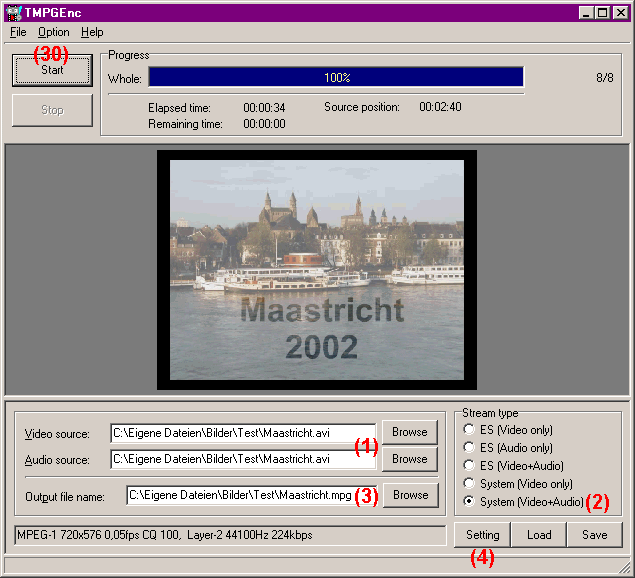Select ES (Video+Audio) stream type
Image resolution: width=635 pixels, height=578 pixels.
(x=514, y=466)
